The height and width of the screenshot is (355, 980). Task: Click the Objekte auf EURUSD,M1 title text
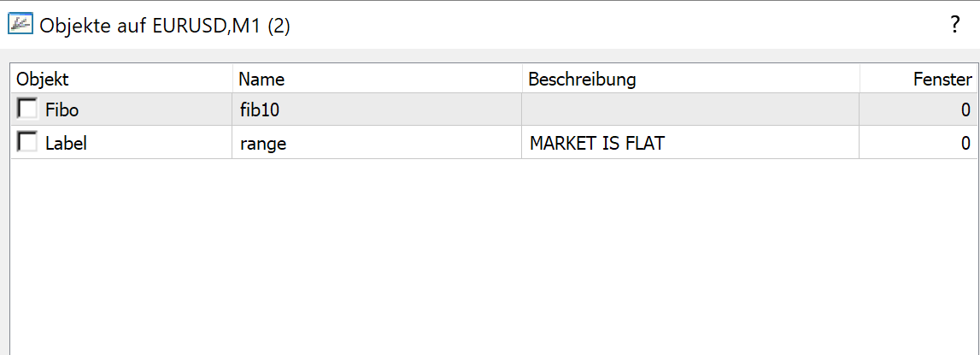pyautogui.click(x=164, y=26)
